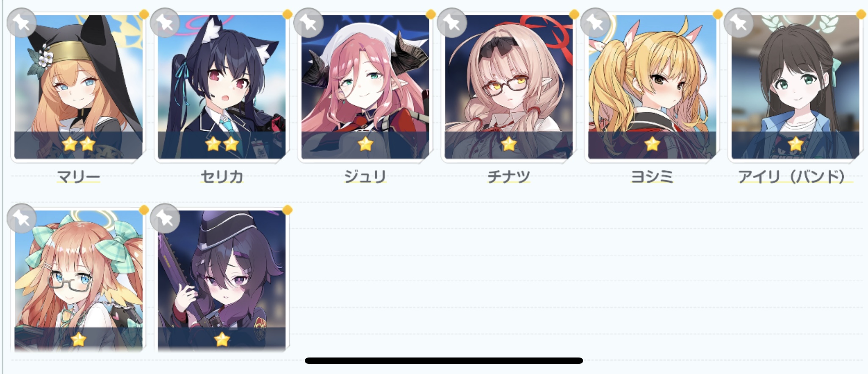
Task: Select the ジュリ character portrait
Action: click(365, 87)
